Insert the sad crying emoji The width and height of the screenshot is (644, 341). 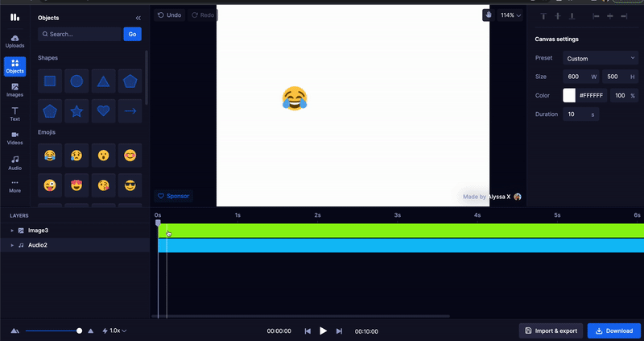76,155
